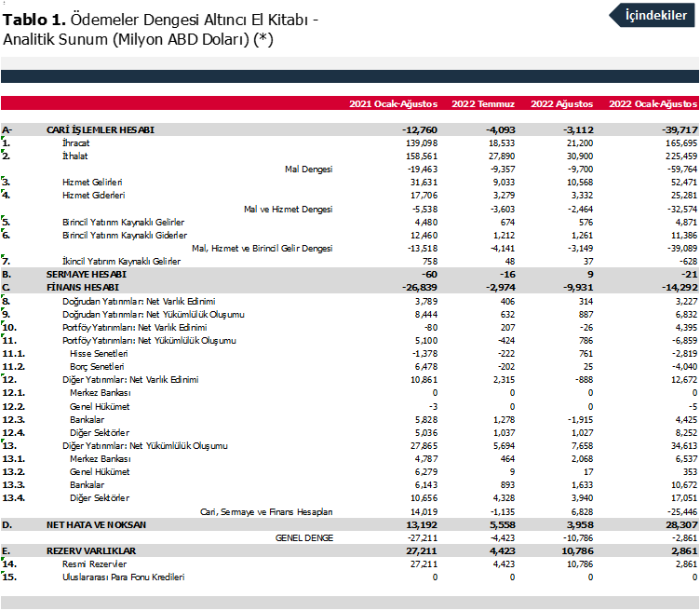Select the 2022 Ocak-Ağustos column header
The height and width of the screenshot is (611, 700).
[x=653, y=103]
